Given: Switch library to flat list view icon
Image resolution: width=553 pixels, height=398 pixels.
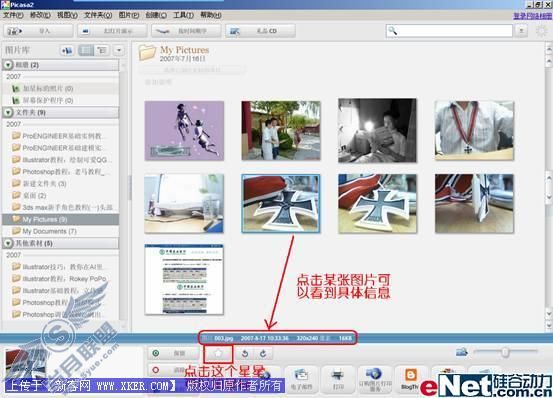Looking at the screenshot, I should pos(86,50).
